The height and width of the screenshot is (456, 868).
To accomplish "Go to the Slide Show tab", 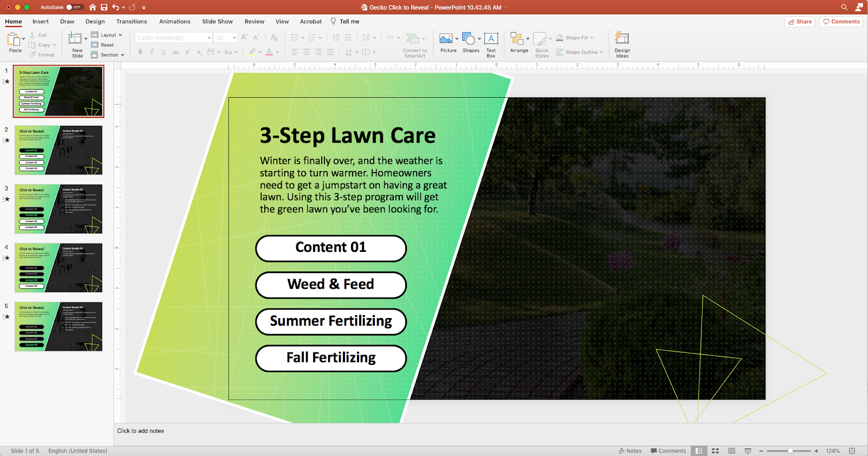I will click(218, 22).
